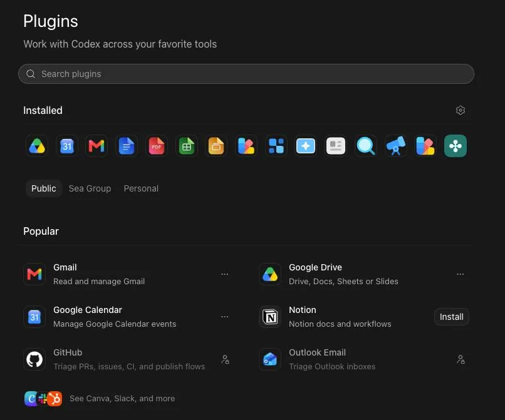Click the person-lock icon on GitHub row
505x420 pixels.
225,359
